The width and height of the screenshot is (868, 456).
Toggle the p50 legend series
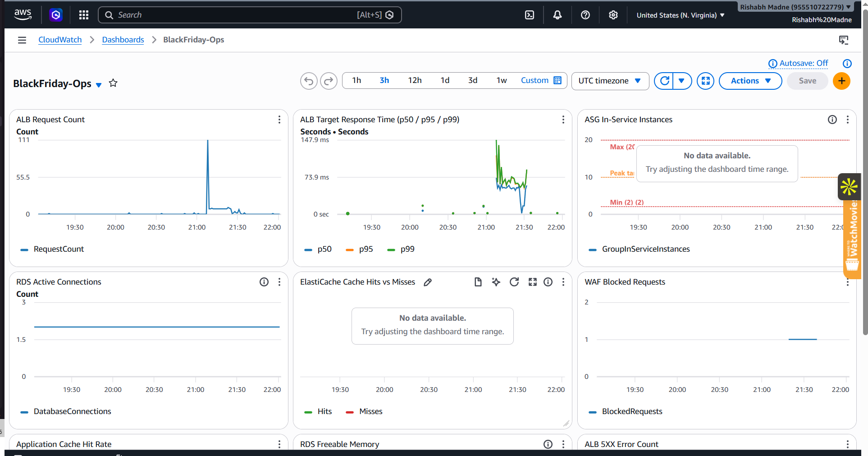pyautogui.click(x=318, y=249)
